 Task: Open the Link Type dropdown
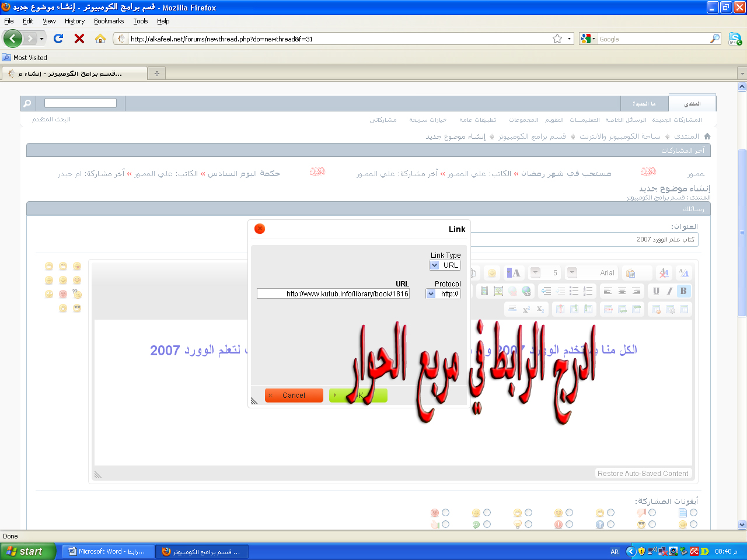[434, 265]
